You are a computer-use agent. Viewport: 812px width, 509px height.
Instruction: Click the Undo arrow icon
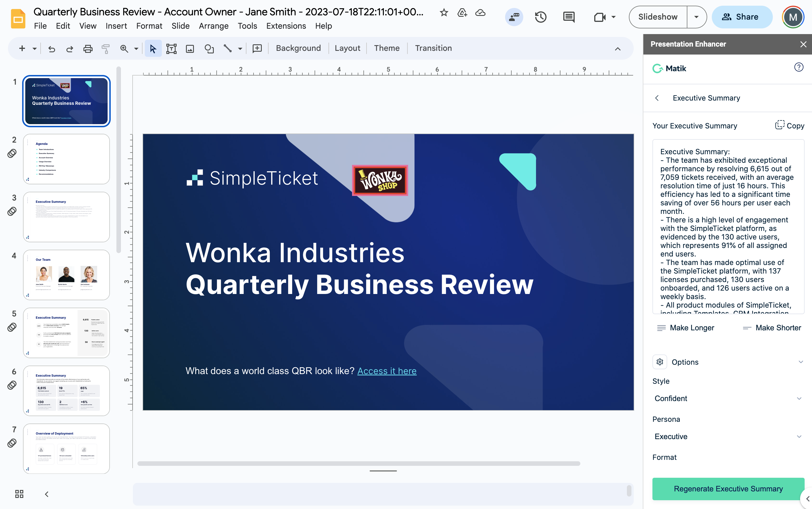pyautogui.click(x=51, y=49)
